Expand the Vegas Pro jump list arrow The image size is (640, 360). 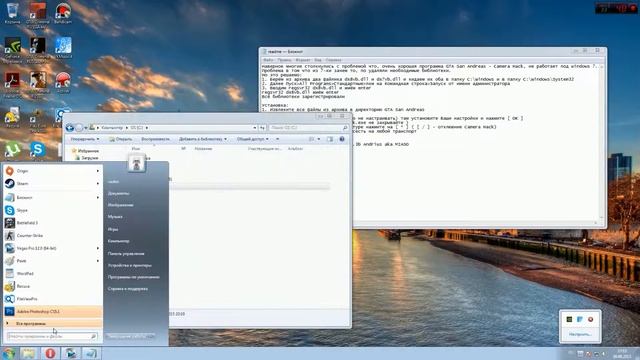pyautogui.click(x=98, y=248)
